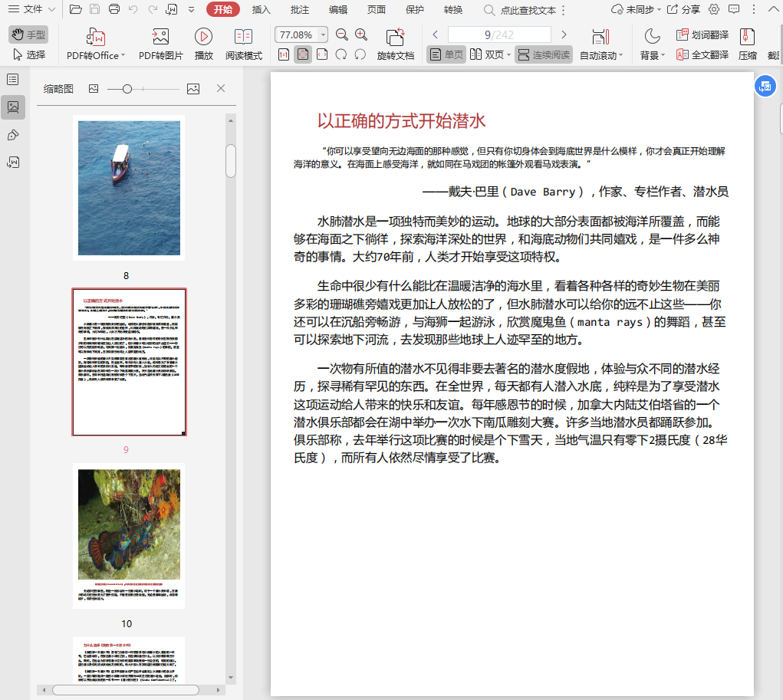Open the thumbnails sidebar icon

pyautogui.click(x=13, y=107)
